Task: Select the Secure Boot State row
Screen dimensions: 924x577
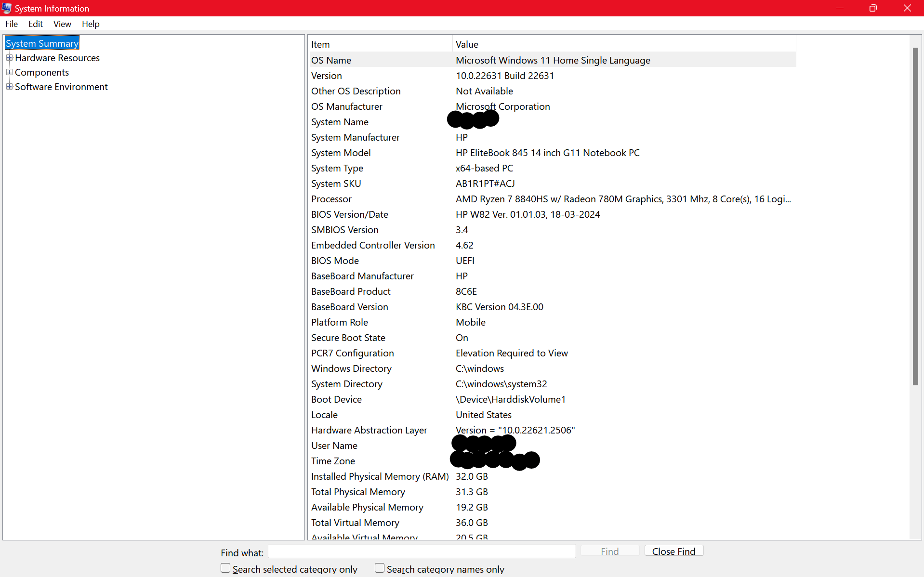Action: (x=552, y=338)
